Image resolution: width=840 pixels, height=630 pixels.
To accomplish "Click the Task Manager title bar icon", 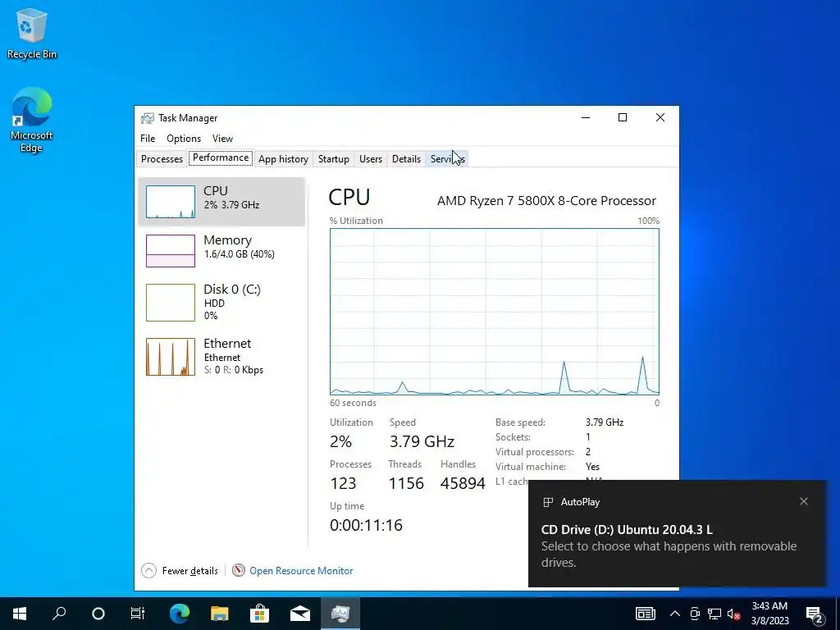I will point(148,118).
